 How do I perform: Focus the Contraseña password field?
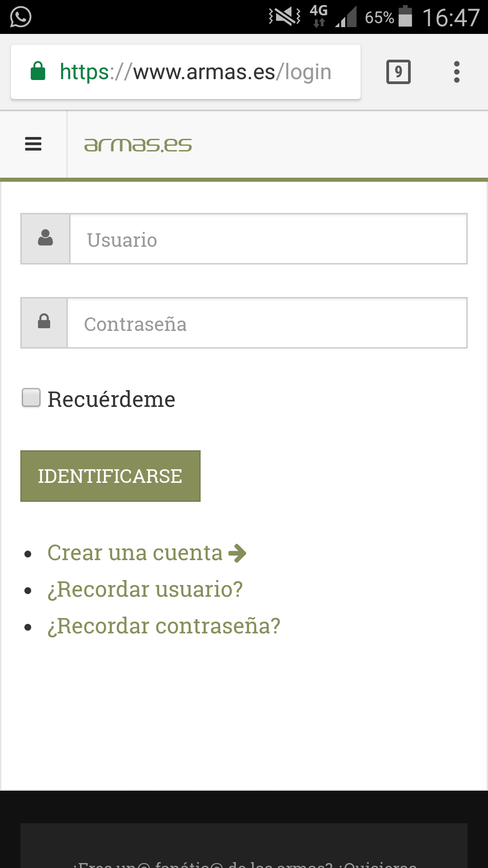pyautogui.click(x=267, y=323)
